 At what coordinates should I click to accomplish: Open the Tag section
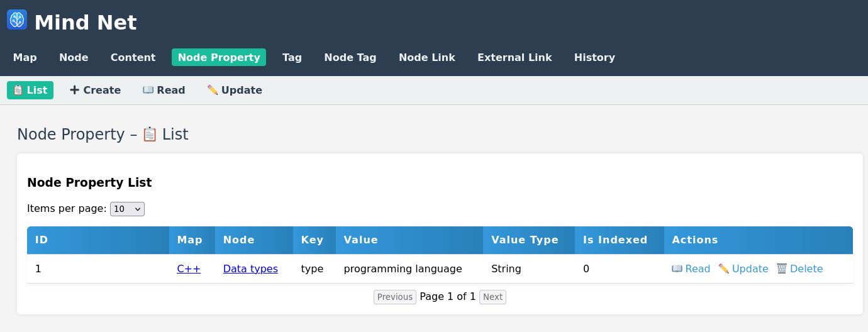tap(292, 57)
